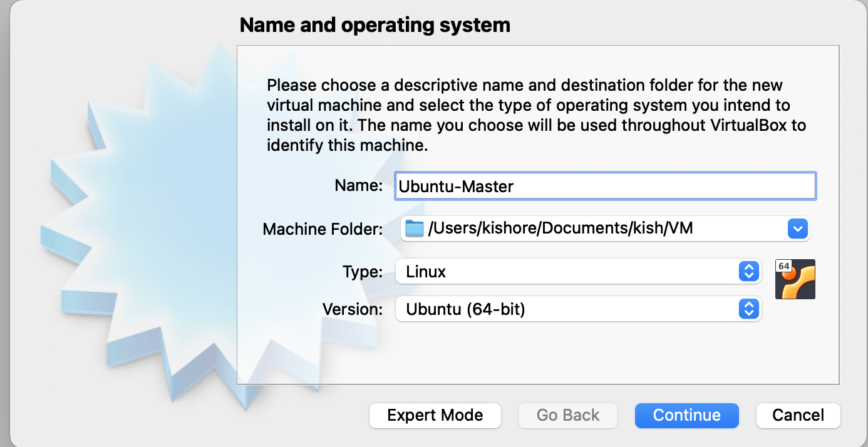The height and width of the screenshot is (447, 868).
Task: Place cursor on the Ubuntu-Master text
Action: 456,187
